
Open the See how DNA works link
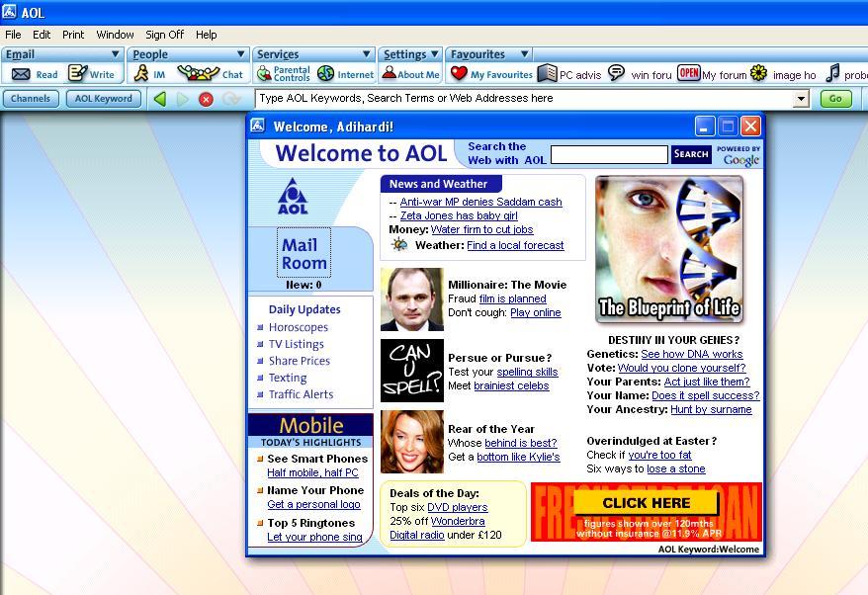tap(691, 354)
